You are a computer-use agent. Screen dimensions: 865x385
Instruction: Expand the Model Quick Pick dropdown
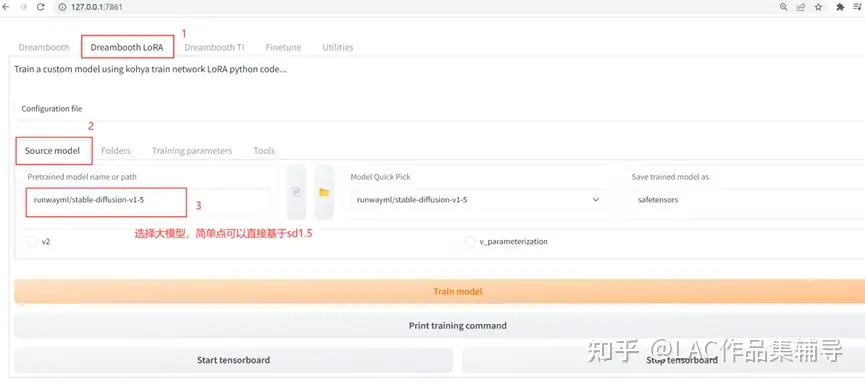click(x=478, y=200)
